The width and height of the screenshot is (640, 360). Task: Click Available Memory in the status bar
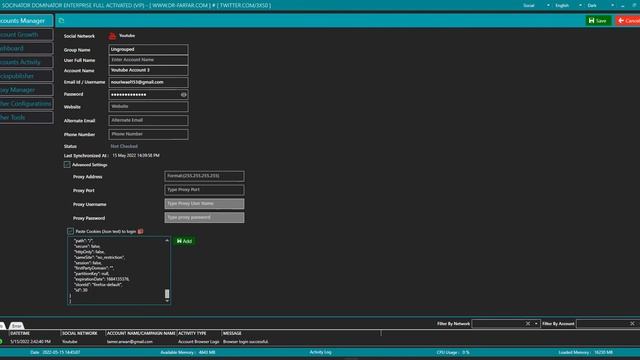pyautogui.click(x=188, y=352)
